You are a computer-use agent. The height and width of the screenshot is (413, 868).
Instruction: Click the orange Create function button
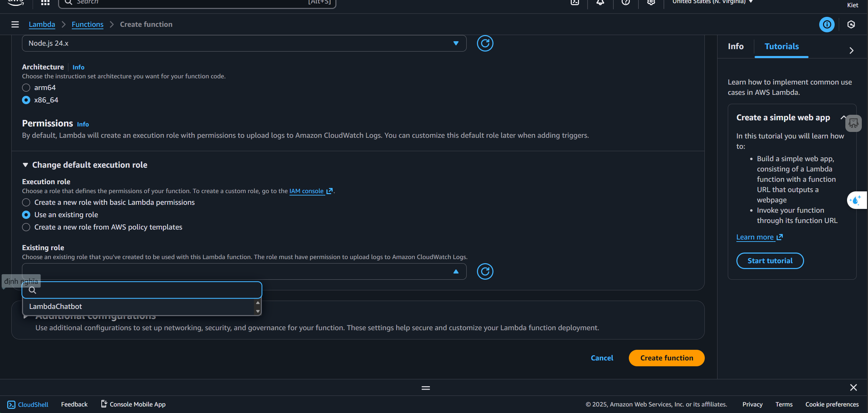(x=666, y=358)
